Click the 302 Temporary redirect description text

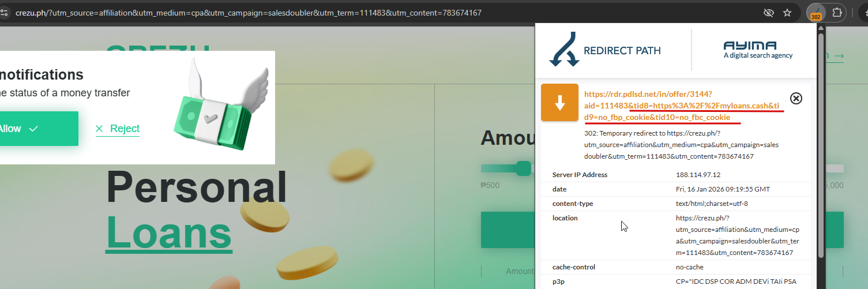[683, 144]
